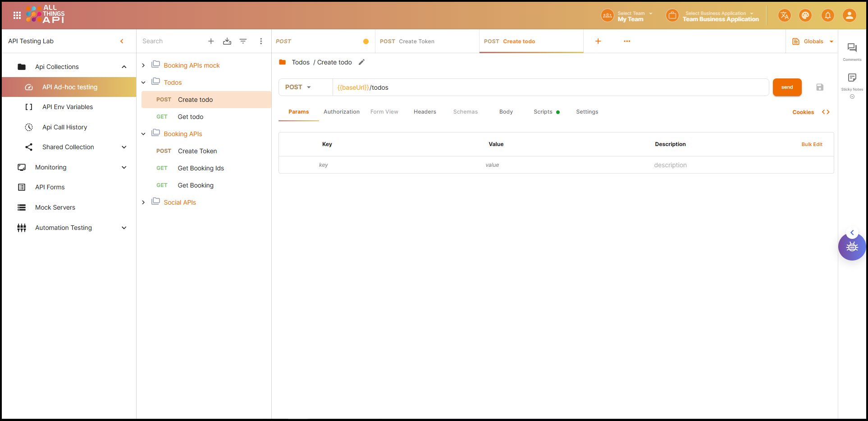
Task: Open the POST method dropdown
Action: (x=298, y=87)
